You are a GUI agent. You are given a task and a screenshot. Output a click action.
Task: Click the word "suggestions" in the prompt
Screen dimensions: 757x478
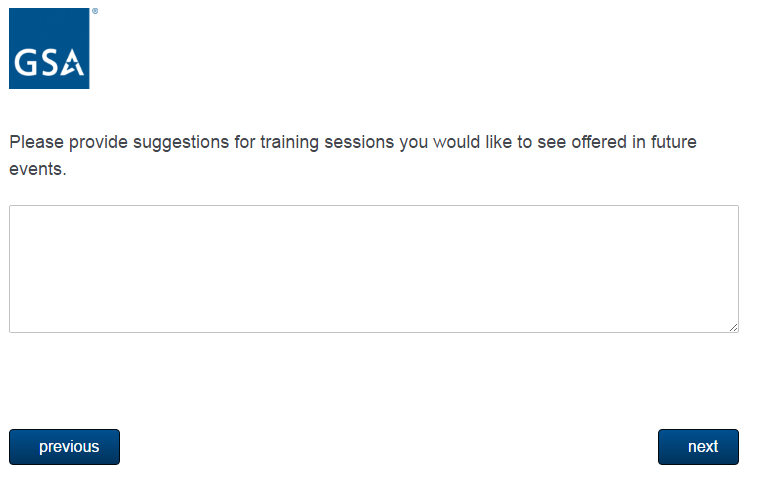tap(172, 142)
